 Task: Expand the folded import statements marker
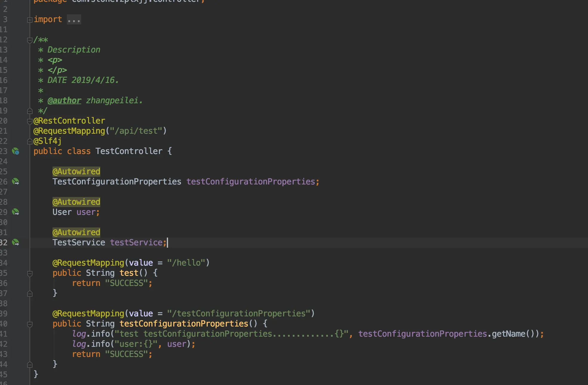pos(30,20)
